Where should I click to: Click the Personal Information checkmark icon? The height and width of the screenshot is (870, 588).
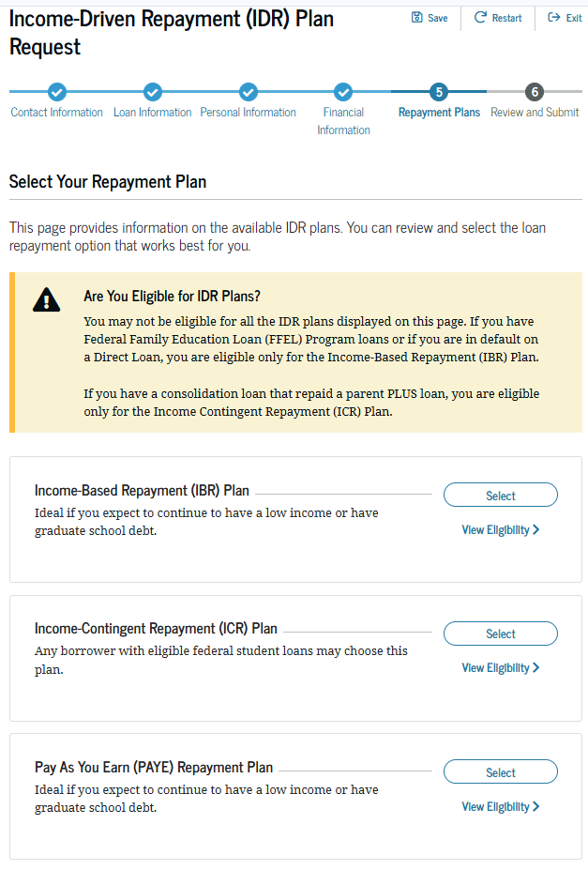pyautogui.click(x=248, y=92)
